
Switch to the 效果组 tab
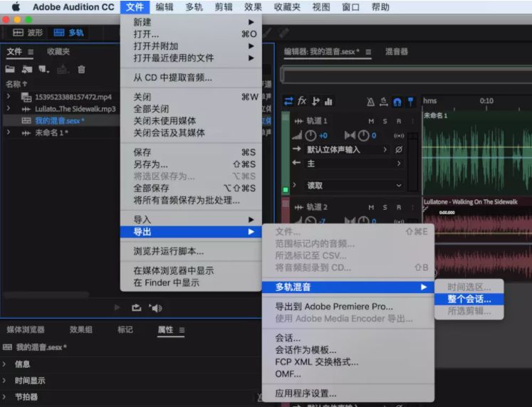[80, 329]
